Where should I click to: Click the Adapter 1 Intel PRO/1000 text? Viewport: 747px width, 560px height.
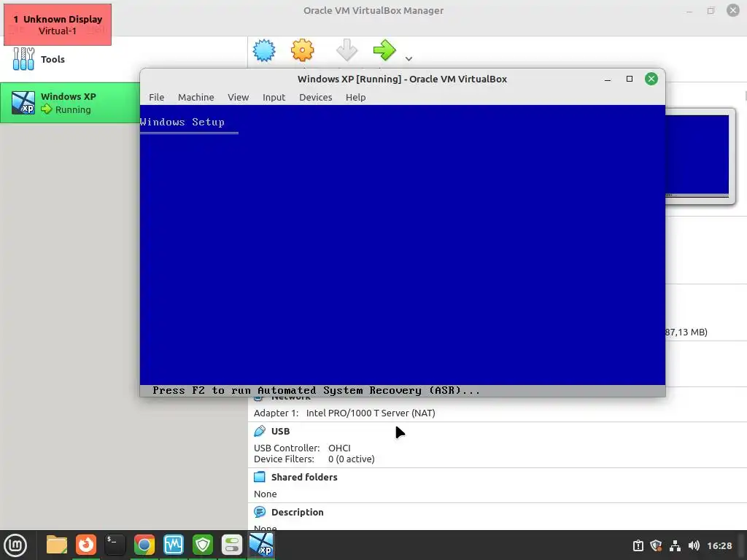pyautogui.click(x=344, y=413)
